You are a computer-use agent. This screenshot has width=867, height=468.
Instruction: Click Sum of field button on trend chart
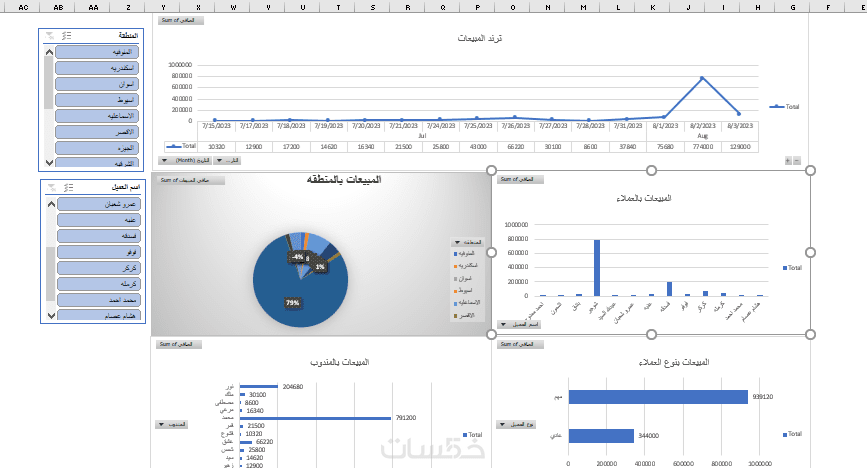click(181, 20)
